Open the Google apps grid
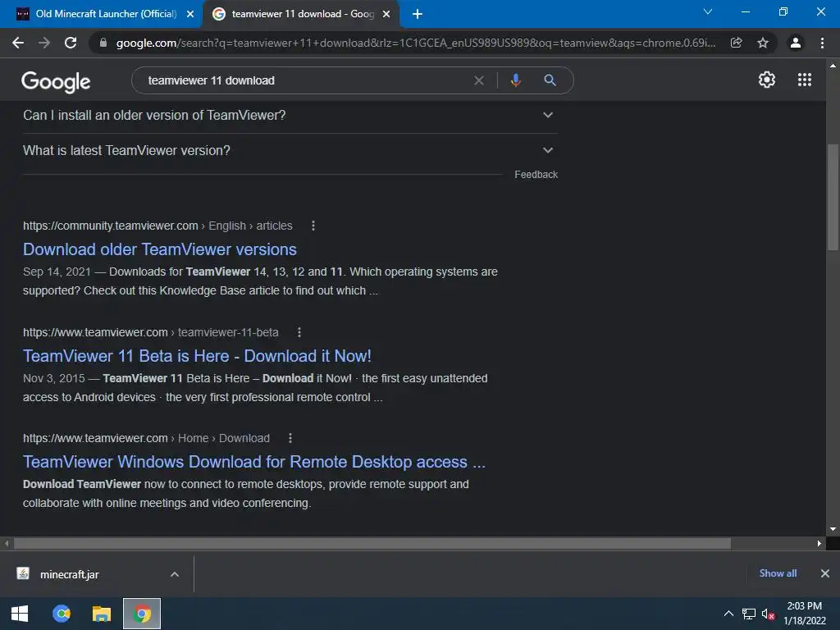 point(805,80)
